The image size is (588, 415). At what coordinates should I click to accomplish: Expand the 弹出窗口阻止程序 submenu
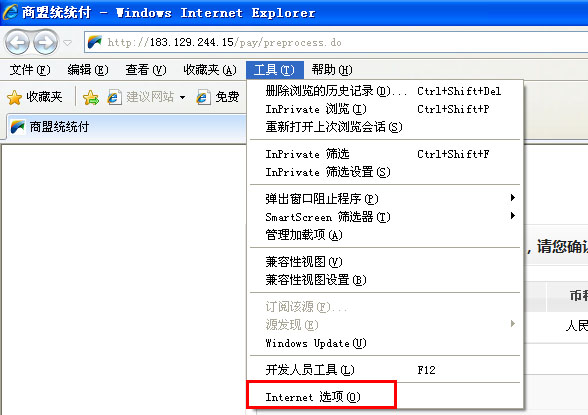[385, 198]
